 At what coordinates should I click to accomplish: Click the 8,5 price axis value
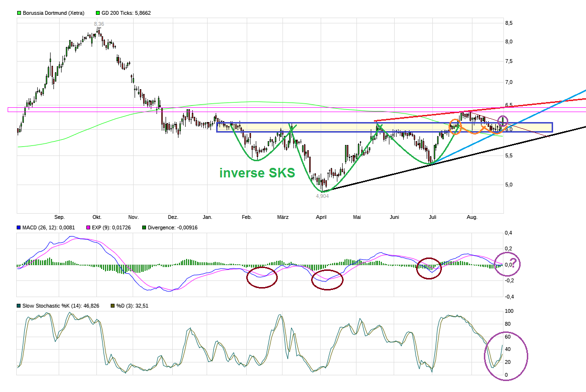[x=509, y=23]
